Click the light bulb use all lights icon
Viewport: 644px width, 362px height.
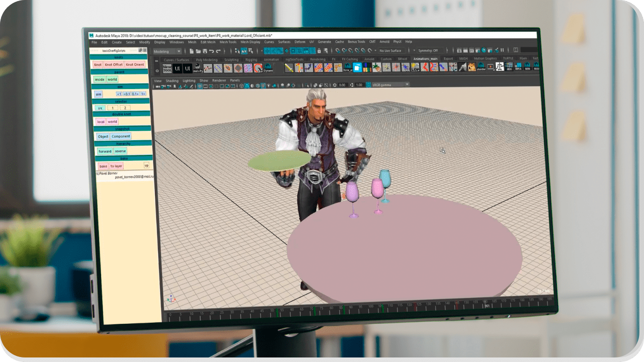coord(269,86)
